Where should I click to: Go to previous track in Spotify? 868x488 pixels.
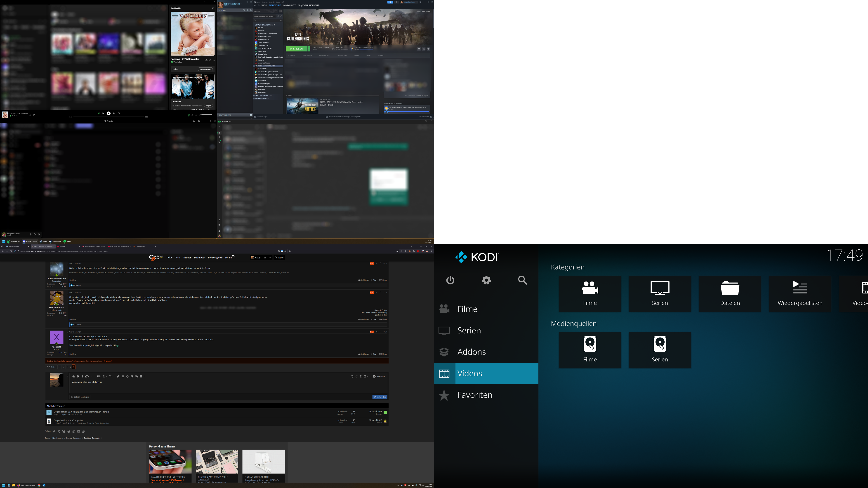[x=103, y=113]
